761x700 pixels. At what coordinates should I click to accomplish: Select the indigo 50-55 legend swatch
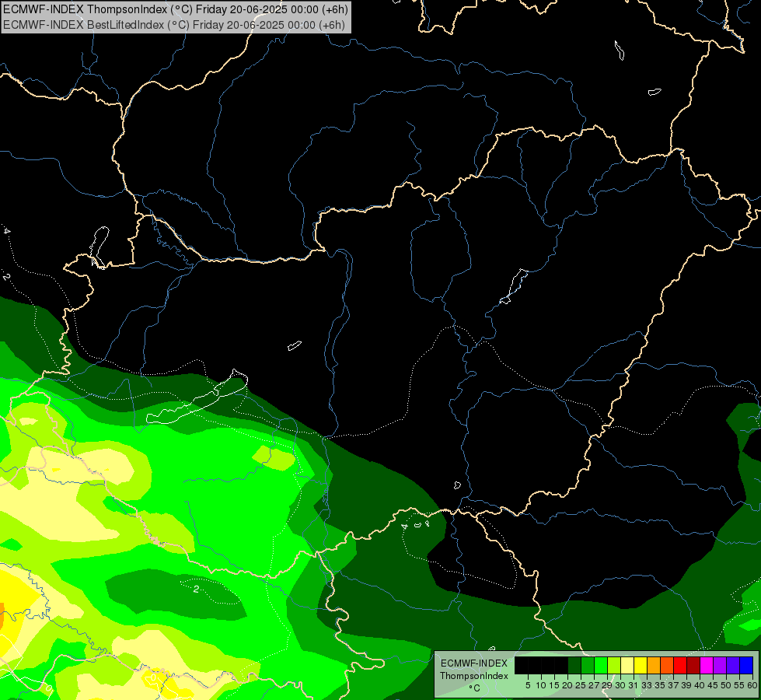pyautogui.click(x=733, y=665)
